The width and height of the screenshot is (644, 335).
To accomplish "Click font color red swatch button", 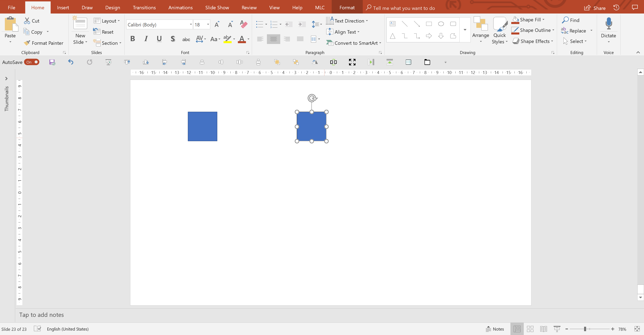I will click(x=242, y=39).
